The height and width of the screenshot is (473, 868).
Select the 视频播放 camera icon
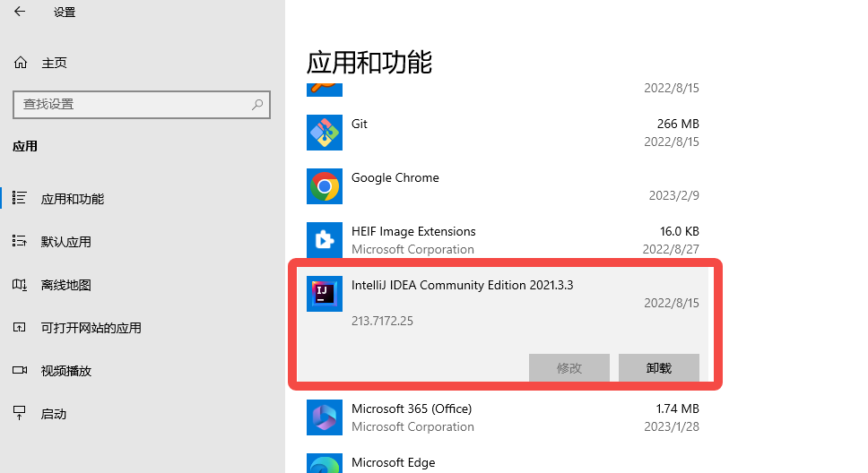(x=20, y=370)
